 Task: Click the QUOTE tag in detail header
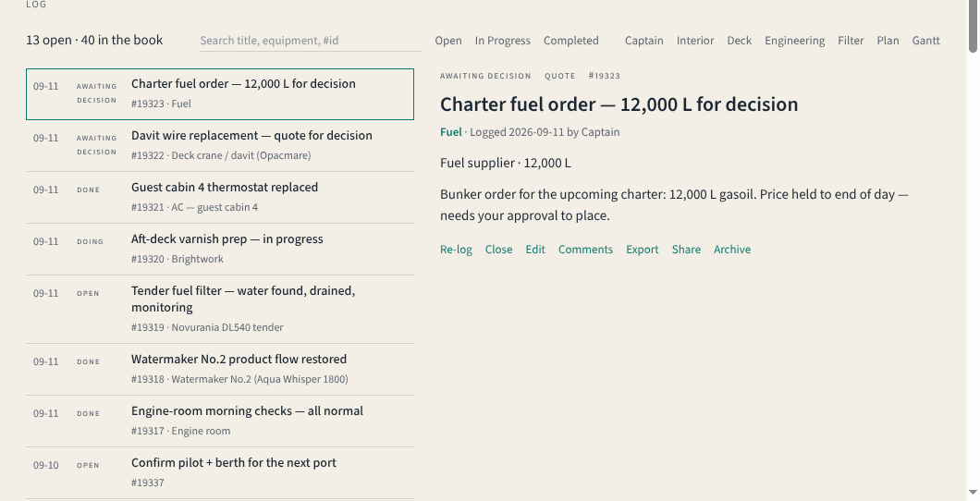tap(560, 76)
